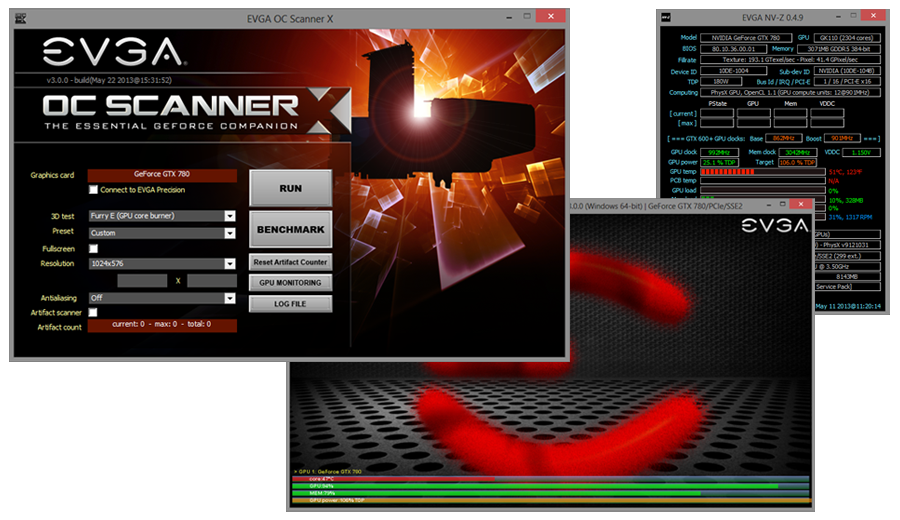900x520 pixels.
Task: Click the MEM 79% bar in render window
Action: pos(550,493)
